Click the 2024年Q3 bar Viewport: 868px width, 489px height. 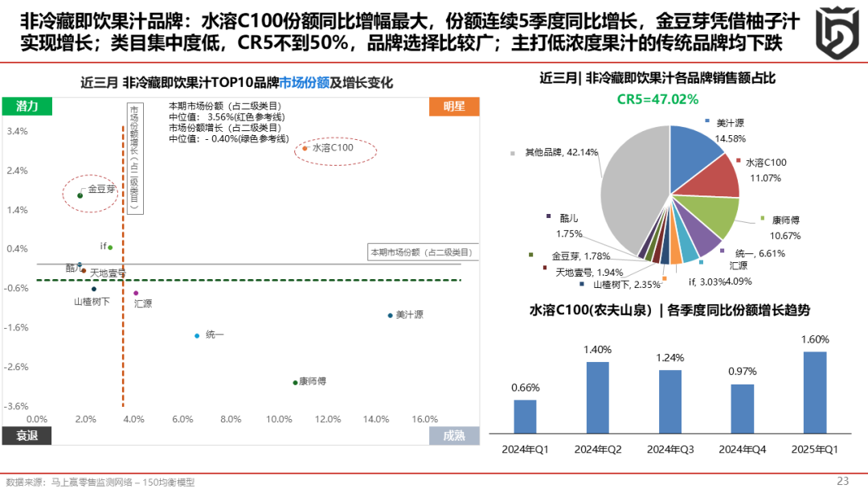pyautogui.click(x=669, y=401)
